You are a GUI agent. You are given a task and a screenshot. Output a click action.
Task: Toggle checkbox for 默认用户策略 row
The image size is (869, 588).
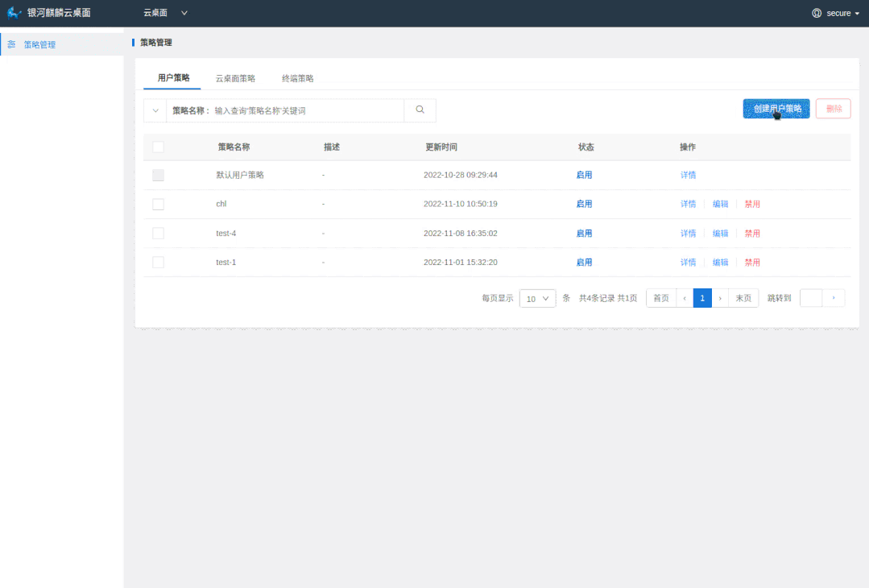click(x=158, y=175)
